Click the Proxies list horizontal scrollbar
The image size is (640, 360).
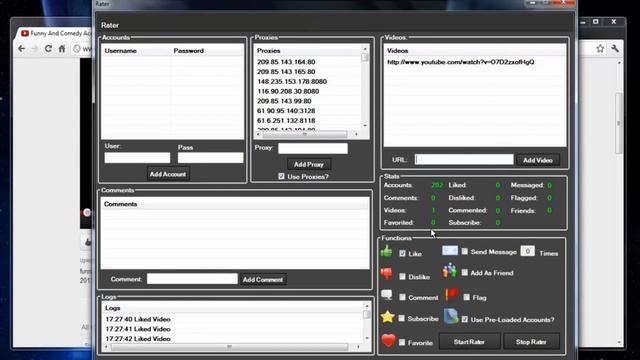pyautogui.click(x=304, y=134)
